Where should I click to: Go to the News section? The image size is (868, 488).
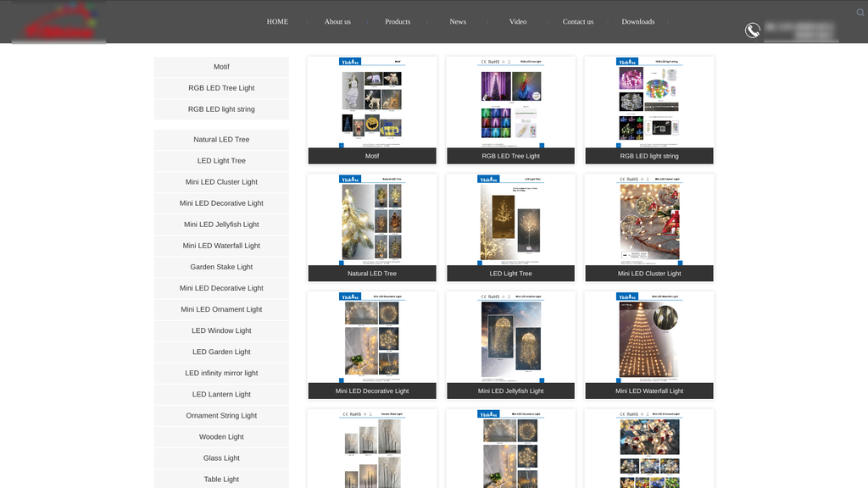click(x=458, y=21)
